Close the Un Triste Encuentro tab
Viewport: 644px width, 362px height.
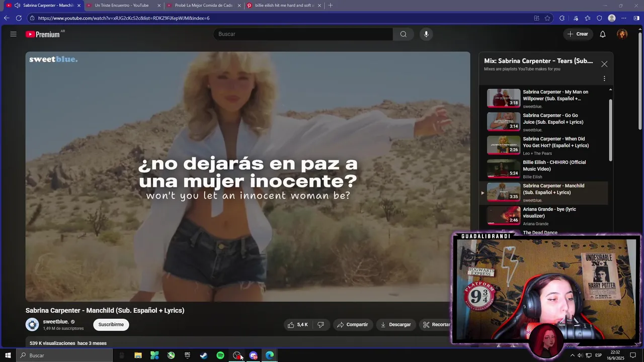click(159, 6)
